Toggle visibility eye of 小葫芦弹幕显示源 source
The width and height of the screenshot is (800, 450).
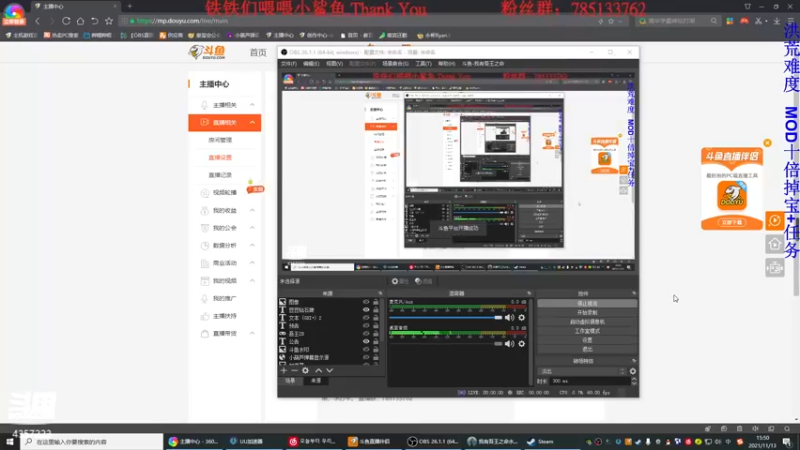(x=366, y=357)
